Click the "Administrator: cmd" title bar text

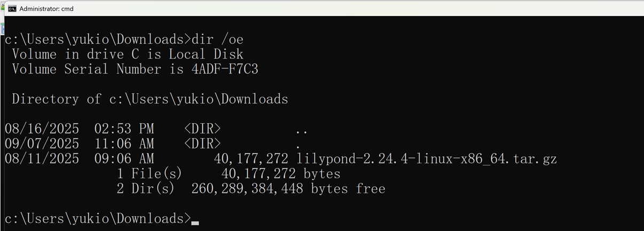(46, 9)
